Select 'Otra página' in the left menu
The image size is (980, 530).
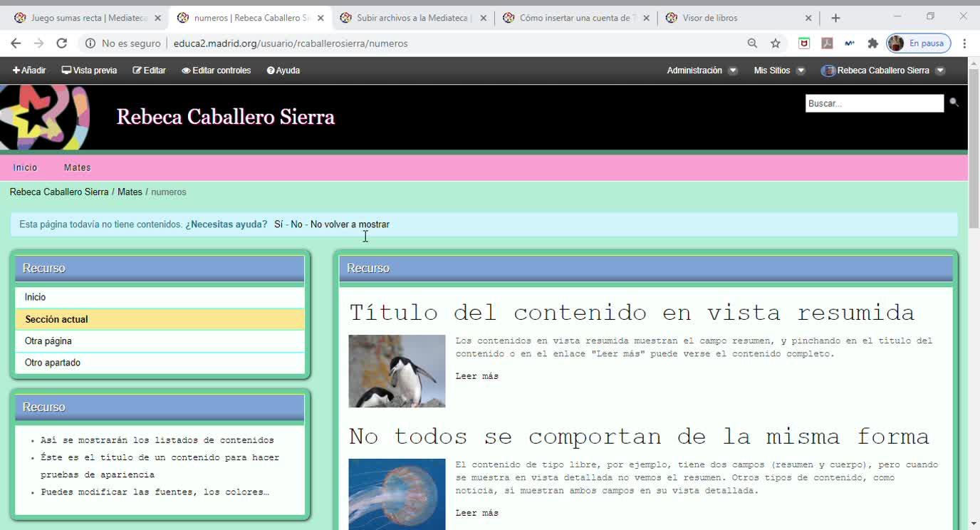pyautogui.click(x=160, y=341)
